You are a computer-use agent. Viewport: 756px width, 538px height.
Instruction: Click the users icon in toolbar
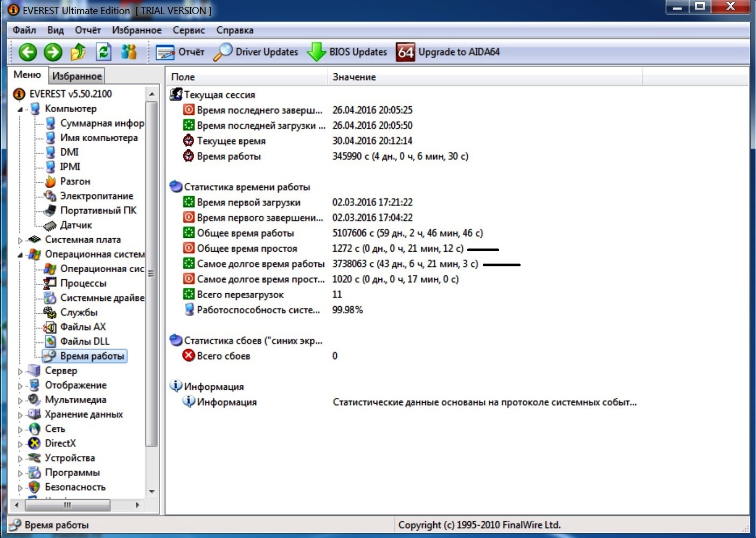[129, 52]
